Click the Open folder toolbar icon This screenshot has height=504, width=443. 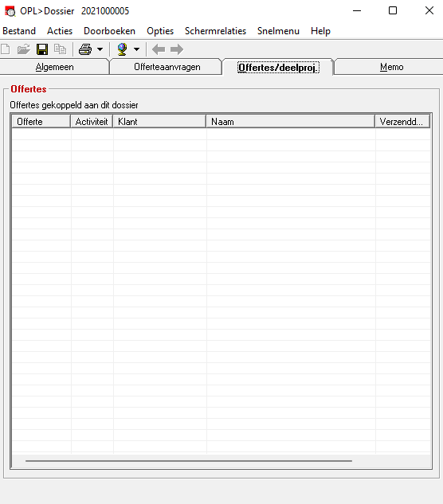[23, 49]
